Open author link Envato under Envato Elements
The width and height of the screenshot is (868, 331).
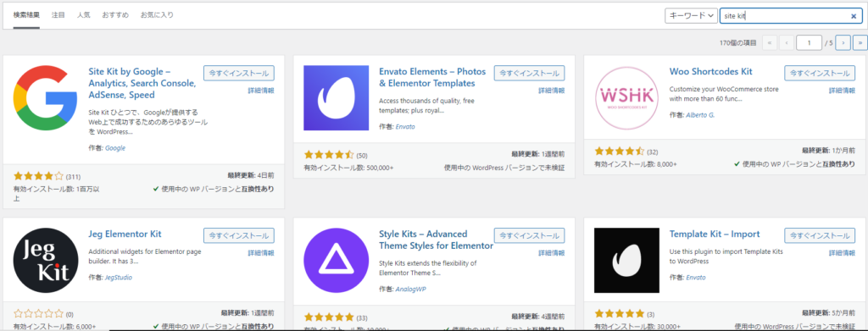[x=405, y=126]
